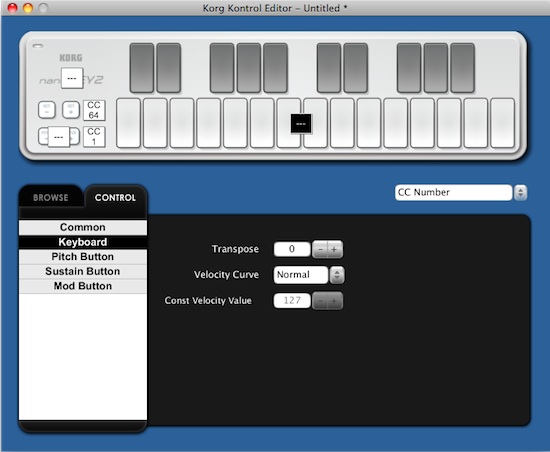The width and height of the screenshot is (550, 452).
Task: Click Const Velocity Value minus button
Action: pyautogui.click(x=320, y=301)
